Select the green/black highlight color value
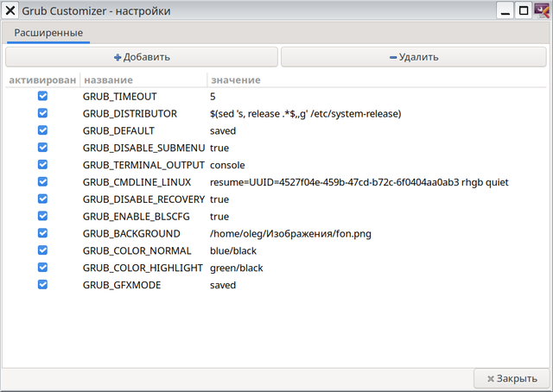Viewport: 553px width, 392px height. tap(236, 268)
